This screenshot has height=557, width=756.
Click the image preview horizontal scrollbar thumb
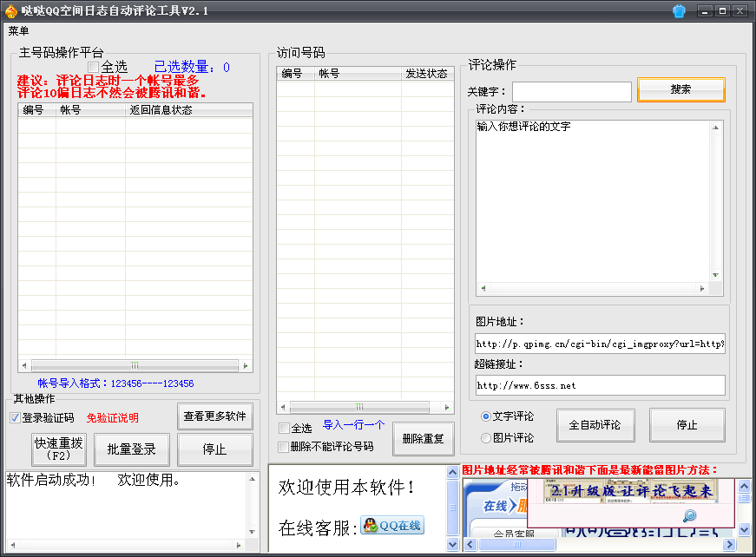517,545
